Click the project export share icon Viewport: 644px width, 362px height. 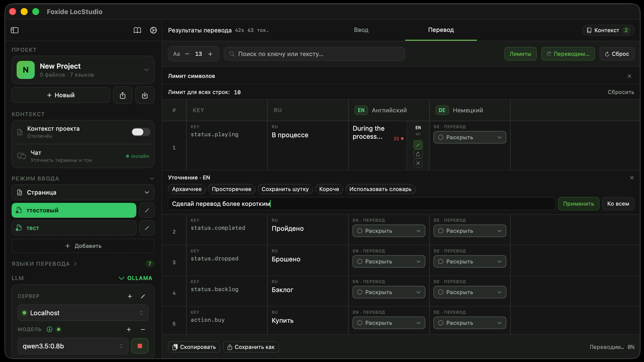tap(123, 95)
